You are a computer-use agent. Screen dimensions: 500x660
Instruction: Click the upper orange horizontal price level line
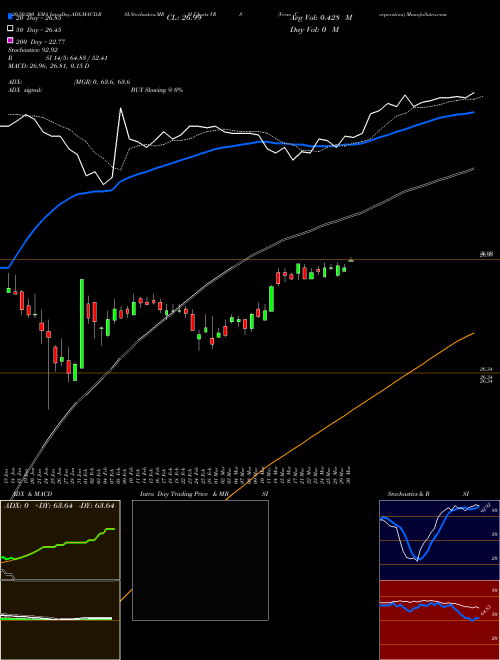(250, 260)
